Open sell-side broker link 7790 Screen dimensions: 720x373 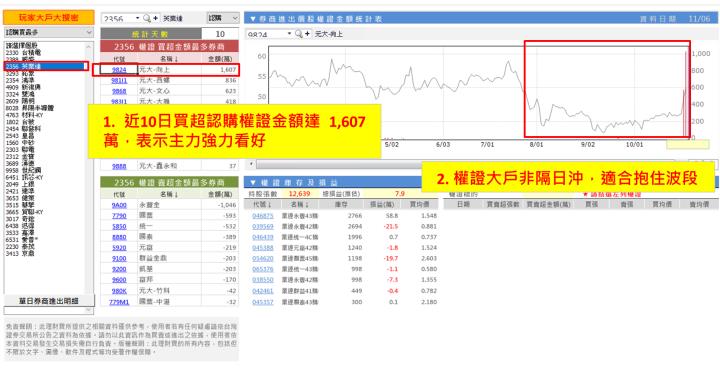click(x=119, y=215)
